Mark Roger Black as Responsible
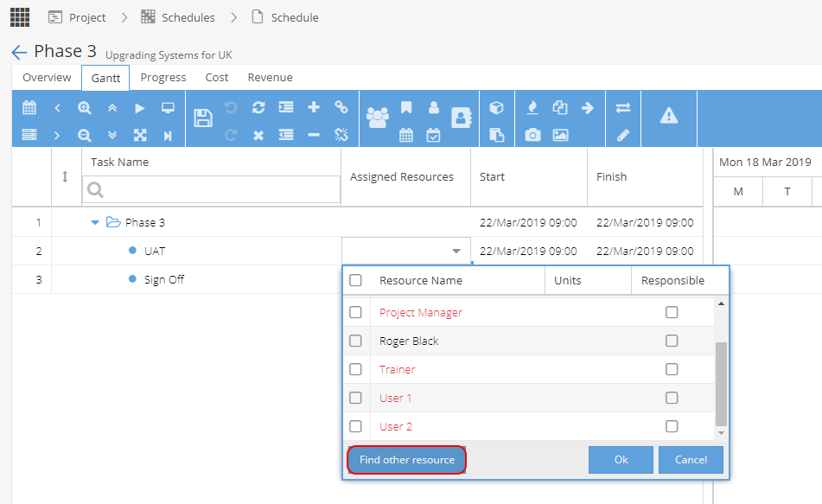The image size is (822, 504). pyautogui.click(x=672, y=341)
